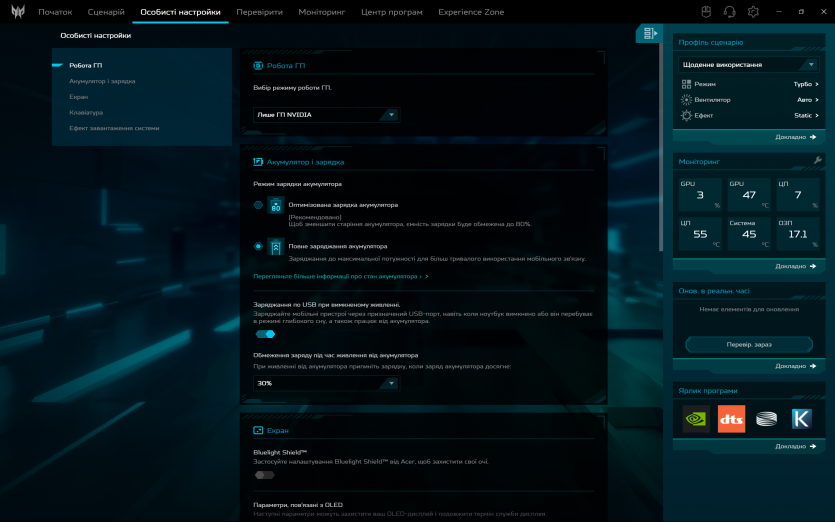Click the wrench icon in Моніторинг
The height and width of the screenshot is (522, 835).
[817, 160]
